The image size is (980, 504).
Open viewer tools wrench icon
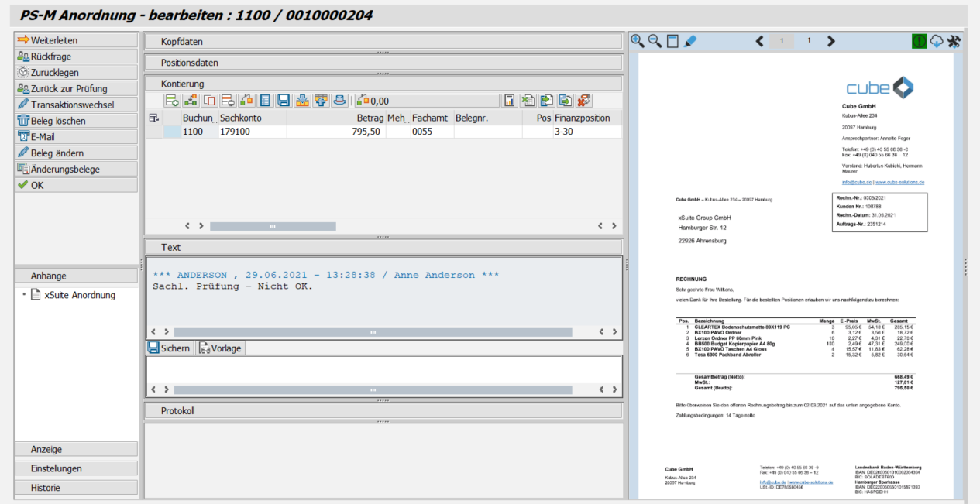(x=954, y=41)
